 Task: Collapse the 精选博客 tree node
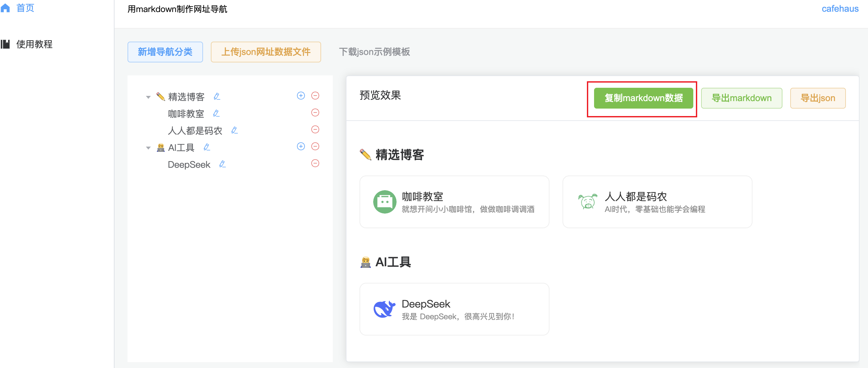pyautogui.click(x=148, y=97)
